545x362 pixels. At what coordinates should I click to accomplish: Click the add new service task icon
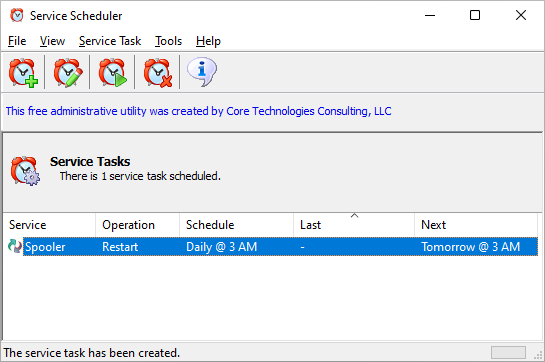point(23,72)
